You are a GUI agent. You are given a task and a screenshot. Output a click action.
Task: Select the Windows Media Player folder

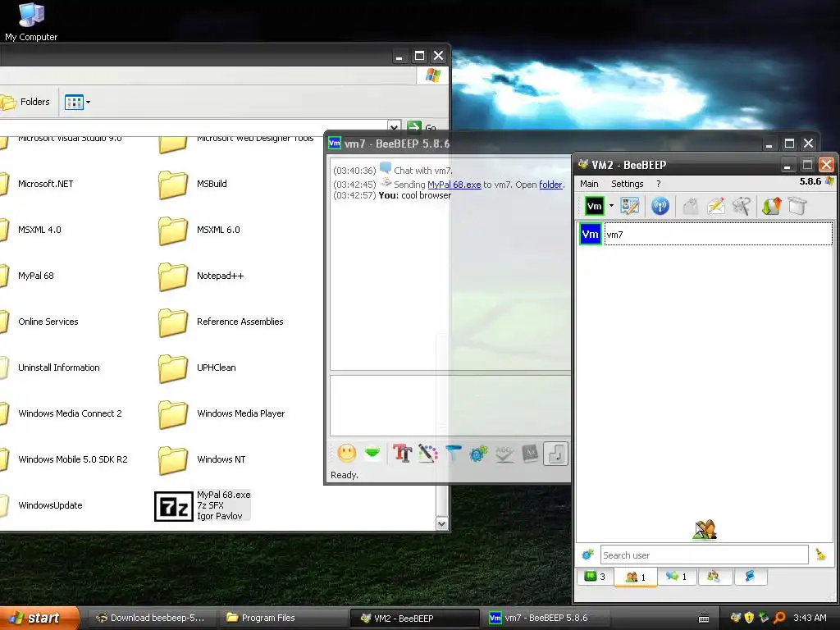pos(221,413)
